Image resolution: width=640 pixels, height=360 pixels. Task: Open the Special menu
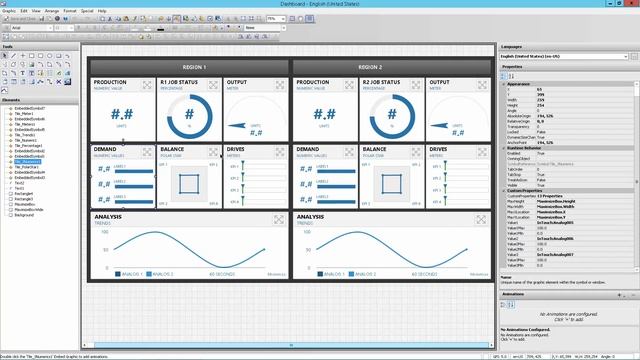[x=87, y=11]
